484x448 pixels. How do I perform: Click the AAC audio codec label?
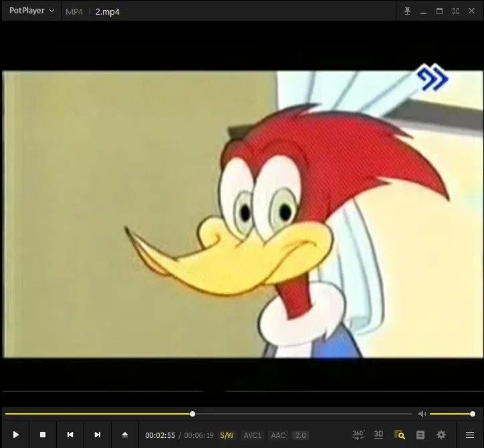tap(278, 435)
